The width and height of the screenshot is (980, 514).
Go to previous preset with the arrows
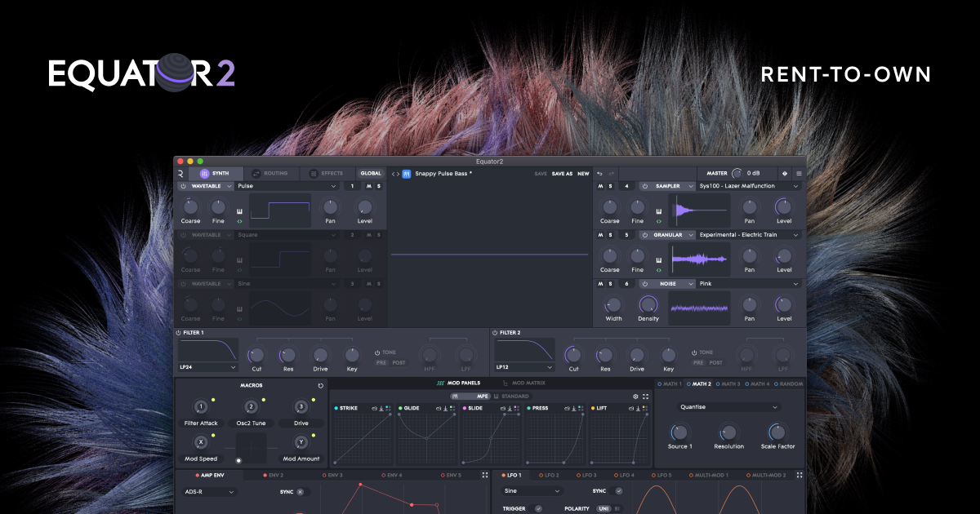point(393,174)
